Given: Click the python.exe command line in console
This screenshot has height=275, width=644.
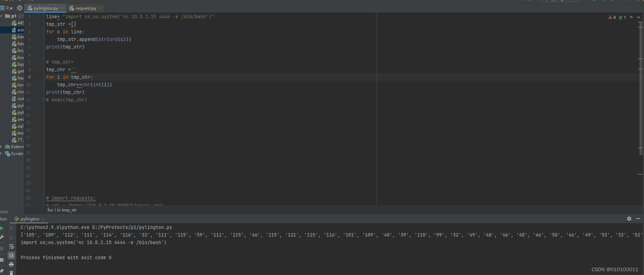Looking at the screenshot, I should [96, 227].
